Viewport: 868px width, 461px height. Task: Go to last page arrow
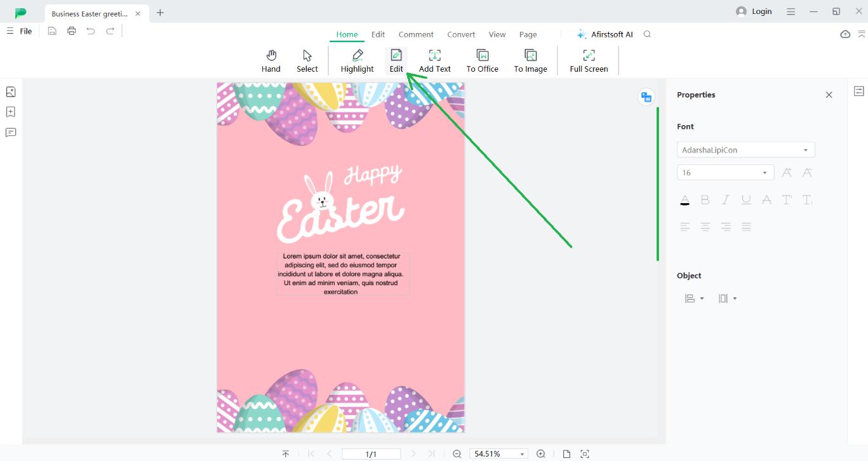[432, 453]
